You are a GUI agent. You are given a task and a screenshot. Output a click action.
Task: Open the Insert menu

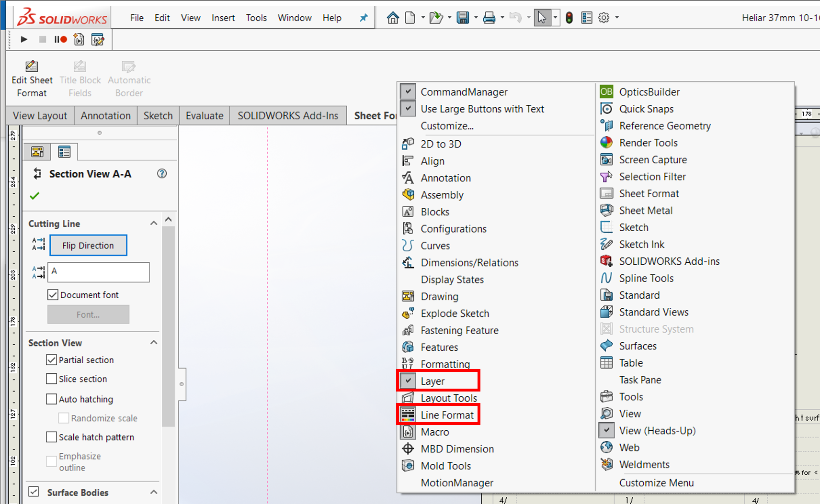223,18
